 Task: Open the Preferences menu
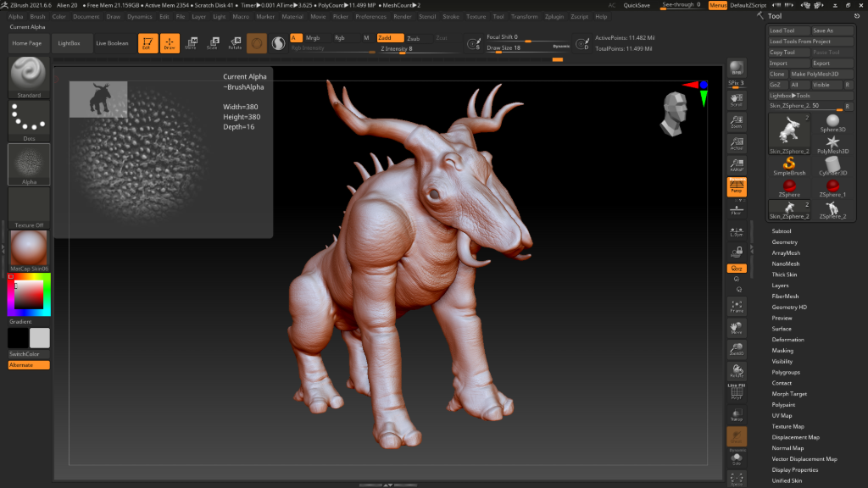click(x=371, y=17)
